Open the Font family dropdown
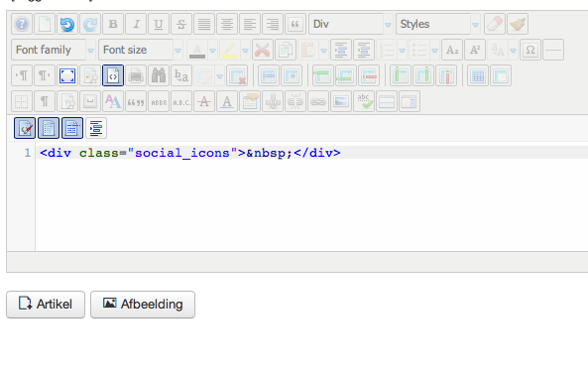The height and width of the screenshot is (377, 588). [53, 50]
